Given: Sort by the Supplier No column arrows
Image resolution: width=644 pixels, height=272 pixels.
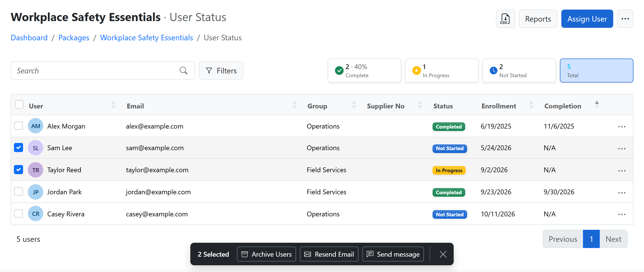Looking at the screenshot, I should coord(420,105).
